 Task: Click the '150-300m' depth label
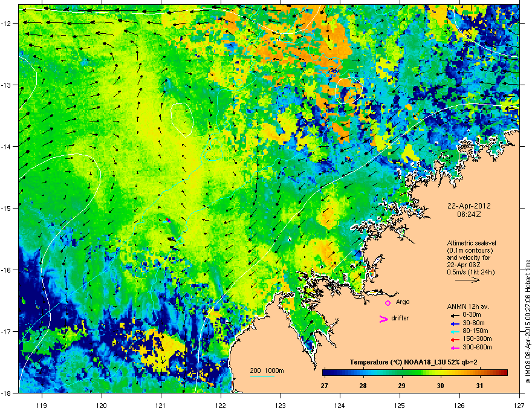(478, 338)
